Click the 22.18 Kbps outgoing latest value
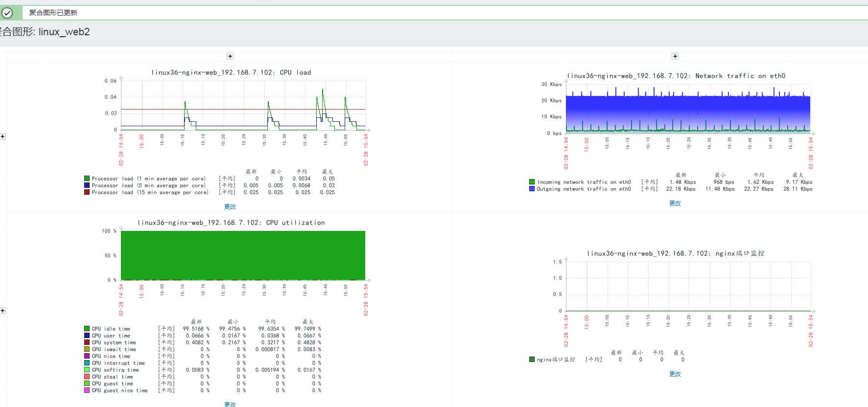Image resolution: width=868 pixels, height=407 pixels. click(x=680, y=189)
